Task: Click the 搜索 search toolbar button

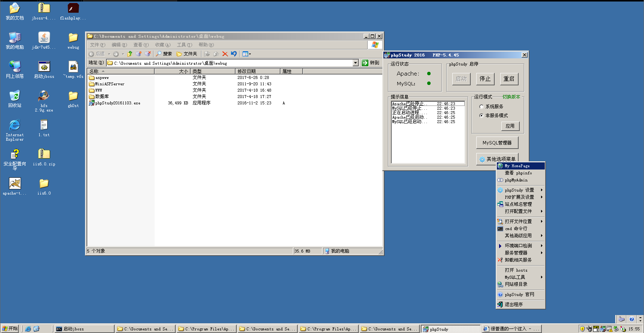Action: [x=164, y=54]
